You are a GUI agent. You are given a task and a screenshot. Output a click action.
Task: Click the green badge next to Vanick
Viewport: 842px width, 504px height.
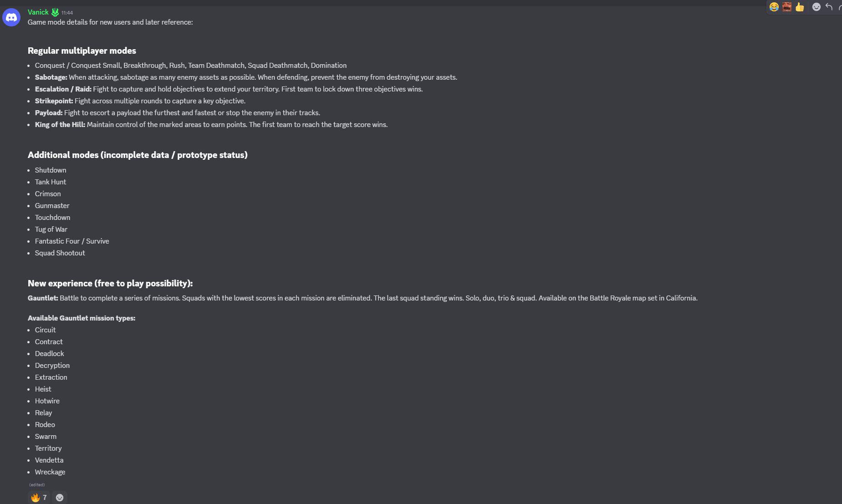click(55, 12)
